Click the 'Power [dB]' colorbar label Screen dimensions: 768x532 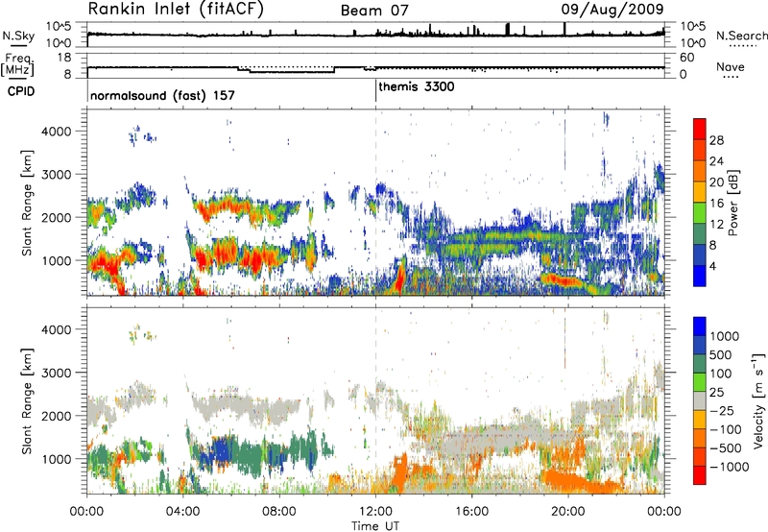(x=732, y=203)
